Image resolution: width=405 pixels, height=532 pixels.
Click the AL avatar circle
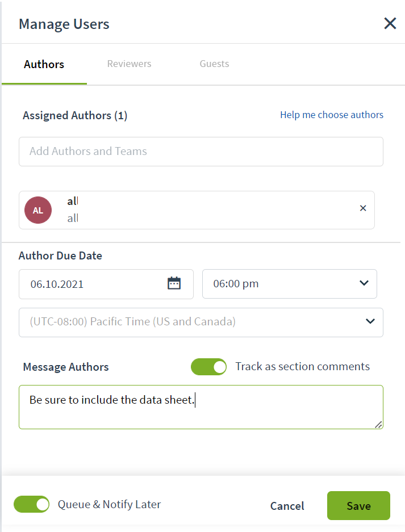(x=38, y=210)
